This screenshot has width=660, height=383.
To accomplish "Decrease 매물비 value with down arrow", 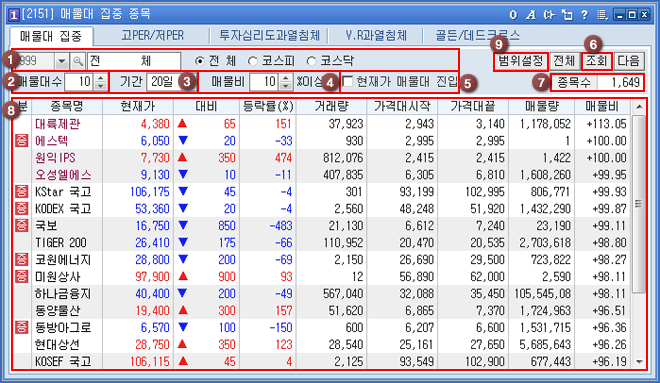I will click(285, 85).
